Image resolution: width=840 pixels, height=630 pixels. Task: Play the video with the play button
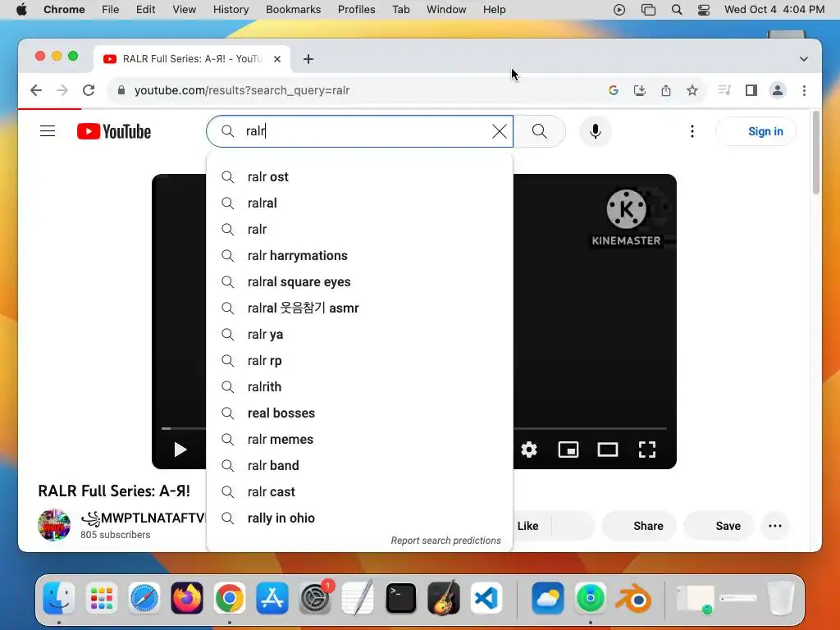click(x=180, y=450)
